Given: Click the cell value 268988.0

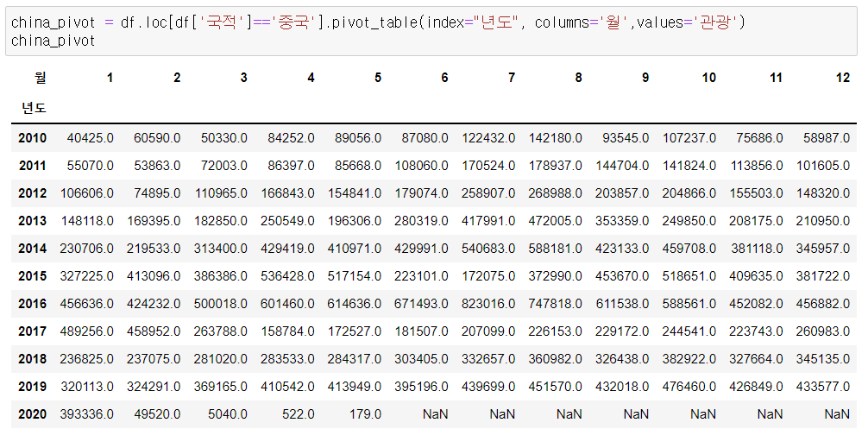Looking at the screenshot, I should 556,193.
